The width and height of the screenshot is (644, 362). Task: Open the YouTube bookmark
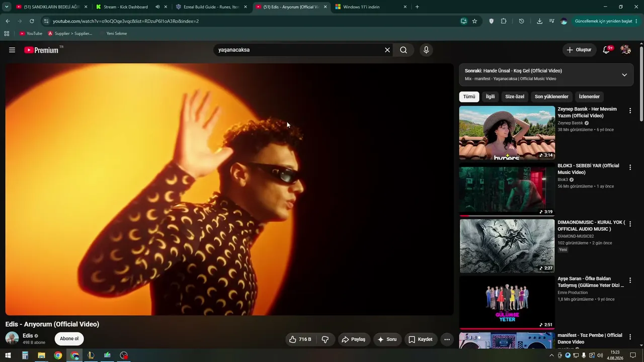(31, 34)
